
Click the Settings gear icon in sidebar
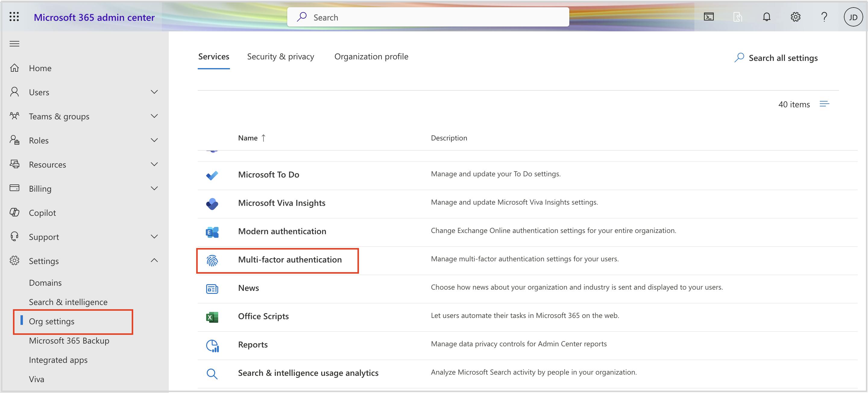pyautogui.click(x=14, y=260)
